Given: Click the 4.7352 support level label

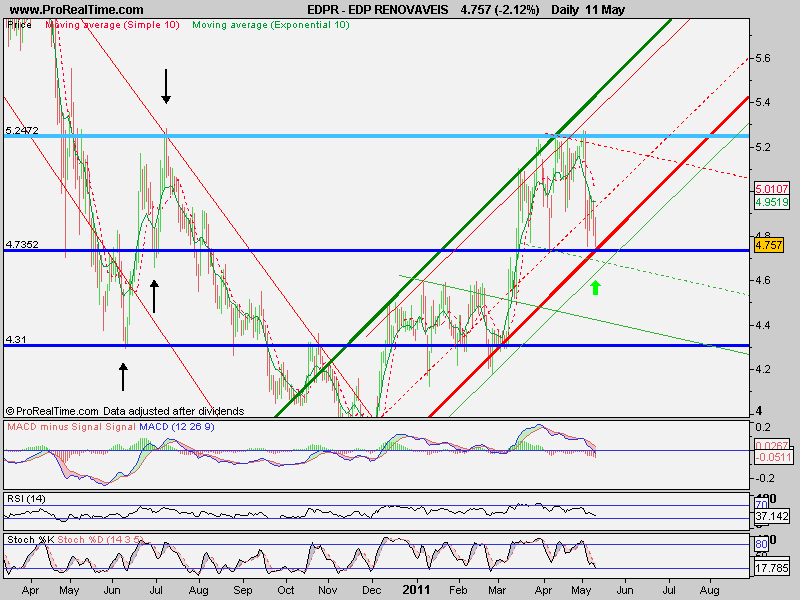Looking at the screenshot, I should [22, 244].
